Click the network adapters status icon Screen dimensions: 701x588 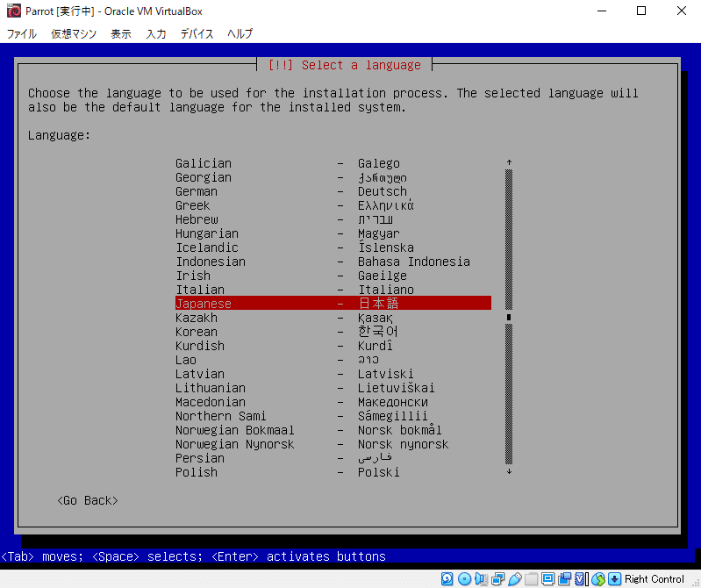[x=497, y=579]
